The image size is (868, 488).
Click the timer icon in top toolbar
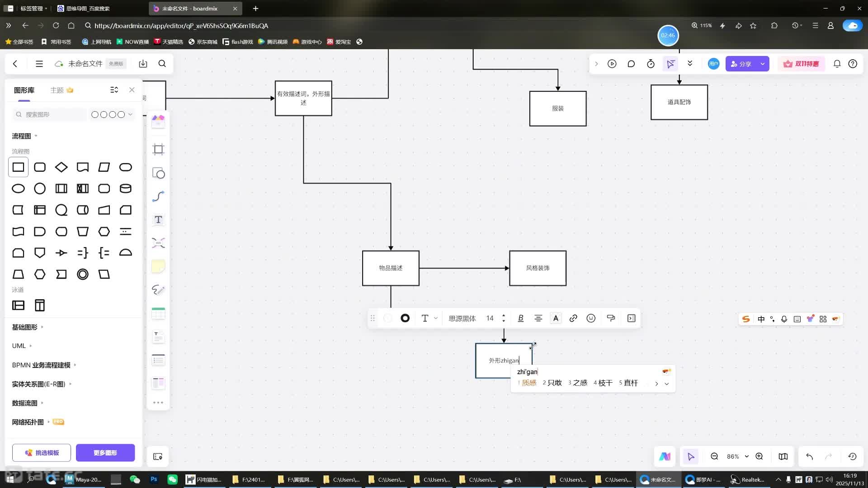coord(651,64)
